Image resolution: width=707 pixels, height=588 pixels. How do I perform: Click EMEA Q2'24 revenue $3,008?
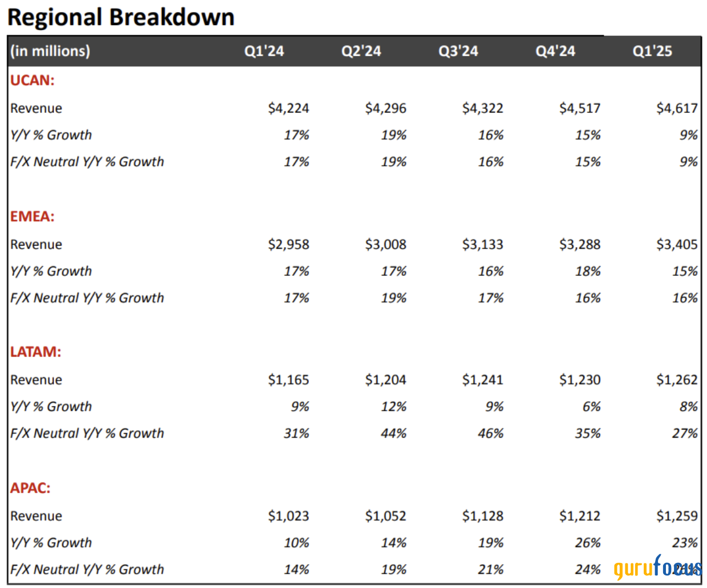pyautogui.click(x=385, y=244)
